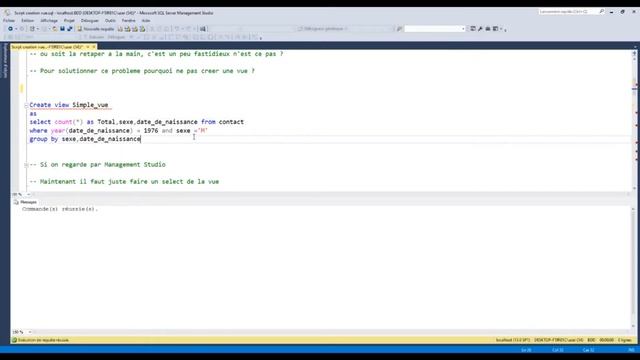This screenshot has height=360, width=640.
Task: Click the wrench properties icon
Action: click(480, 29)
